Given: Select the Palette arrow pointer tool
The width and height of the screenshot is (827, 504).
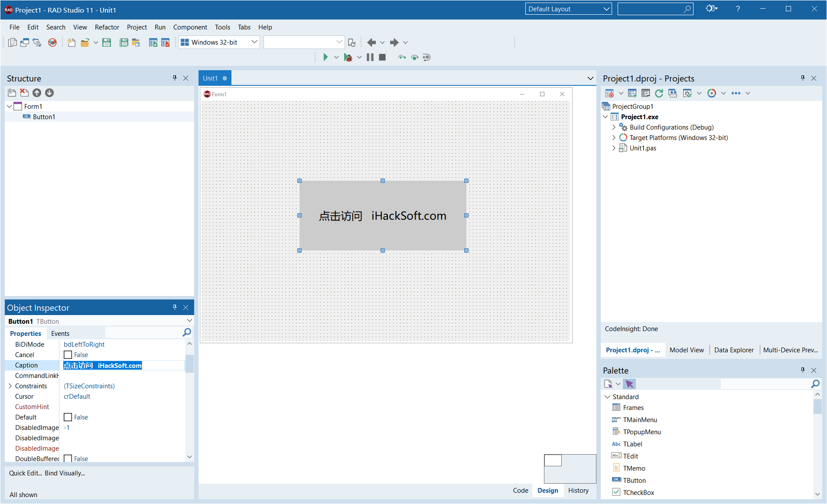Looking at the screenshot, I should 629,384.
